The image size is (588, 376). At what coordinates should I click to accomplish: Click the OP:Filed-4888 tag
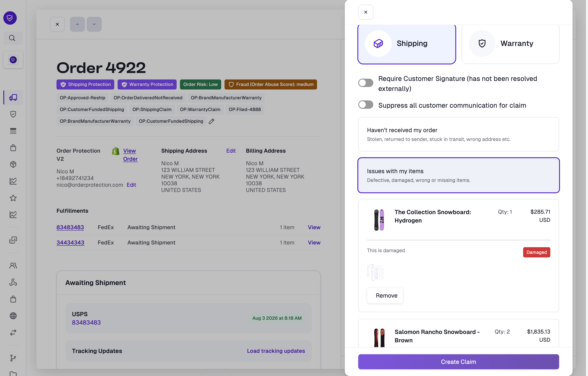click(x=245, y=110)
